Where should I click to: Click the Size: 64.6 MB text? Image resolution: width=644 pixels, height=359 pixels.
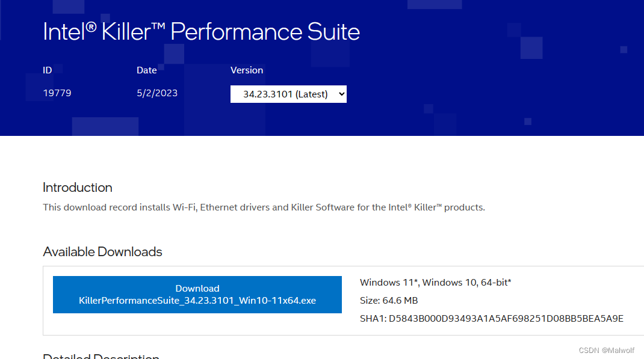389,300
